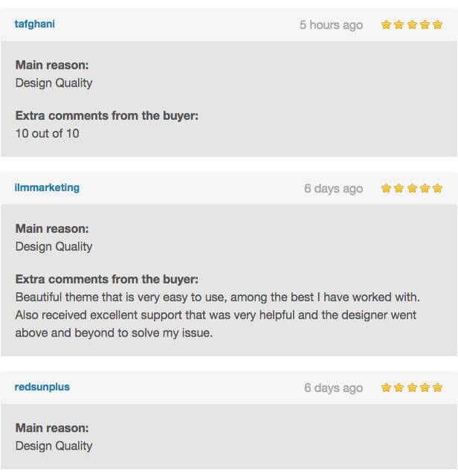Click the last star in ilmmarketing's review
Screen dimensions: 458x476
click(x=437, y=188)
